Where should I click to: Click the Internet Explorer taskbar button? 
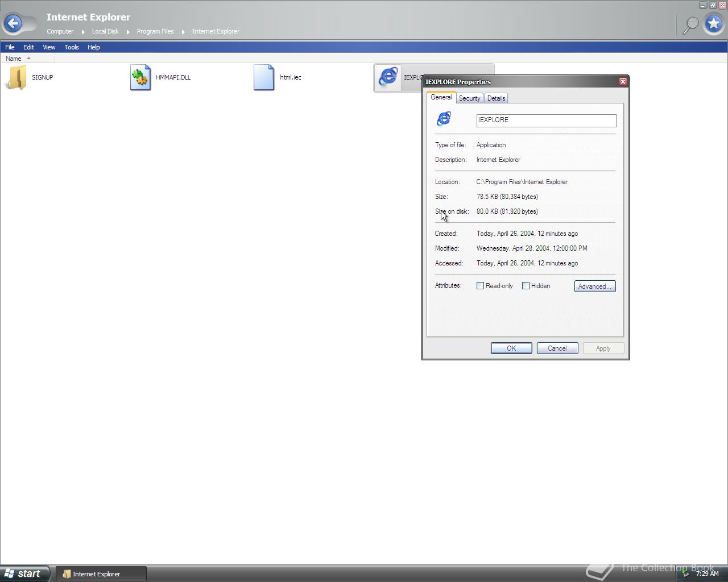[x=101, y=574]
